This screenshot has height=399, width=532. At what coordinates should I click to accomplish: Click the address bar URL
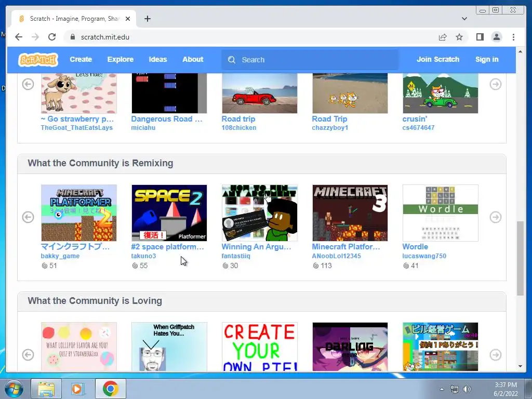pyautogui.click(x=105, y=37)
